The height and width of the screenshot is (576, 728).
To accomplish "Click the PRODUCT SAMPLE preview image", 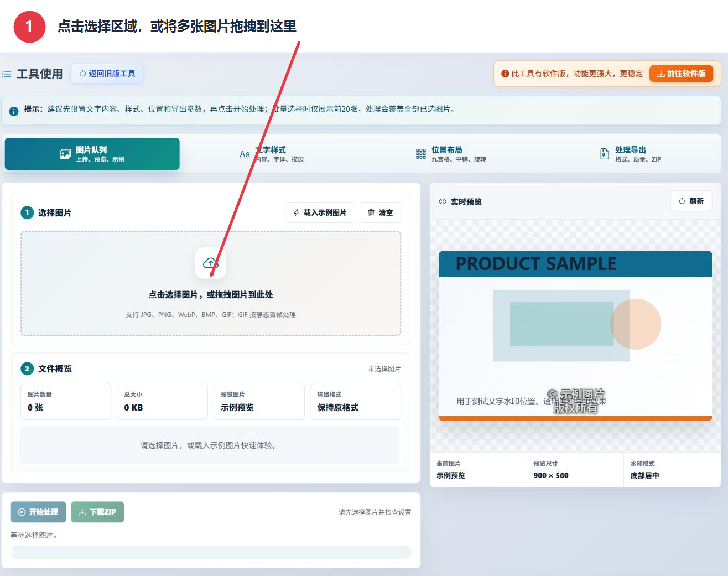I will [x=575, y=336].
